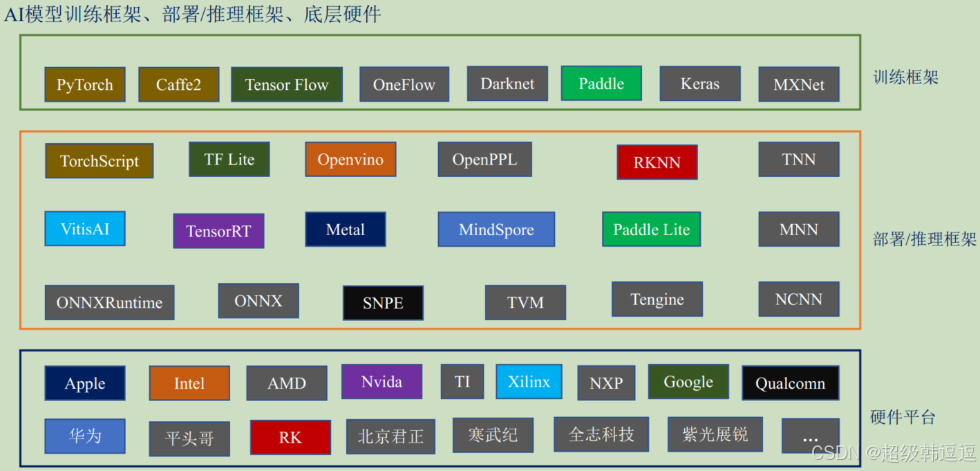980x471 pixels.
Task: Select the green Paddle box
Action: [601, 83]
